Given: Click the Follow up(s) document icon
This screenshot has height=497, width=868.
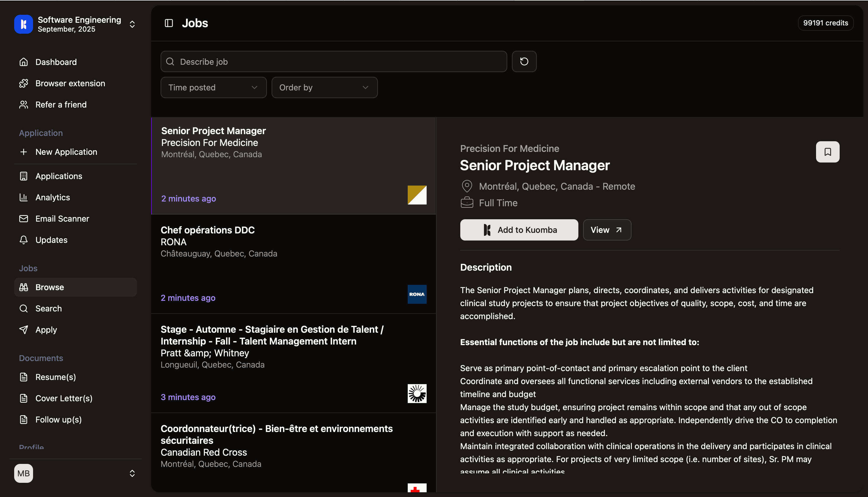Looking at the screenshot, I should 24,420.
